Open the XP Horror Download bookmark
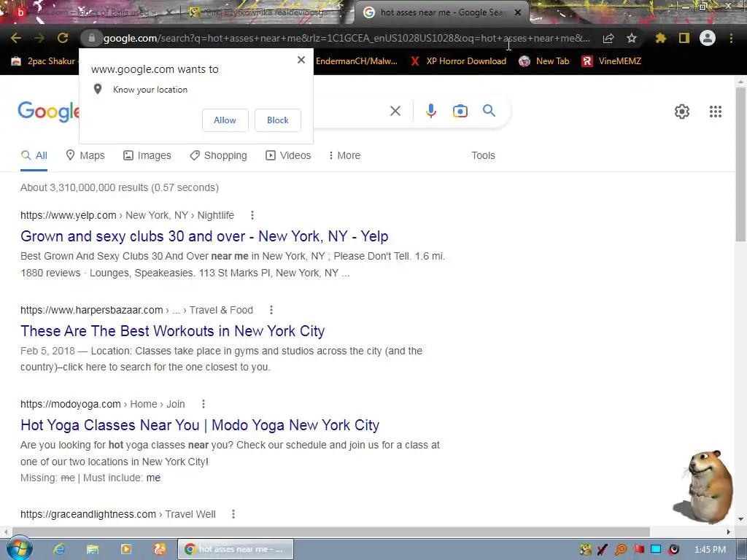Screen dimensions: 747x560 pos(458,61)
